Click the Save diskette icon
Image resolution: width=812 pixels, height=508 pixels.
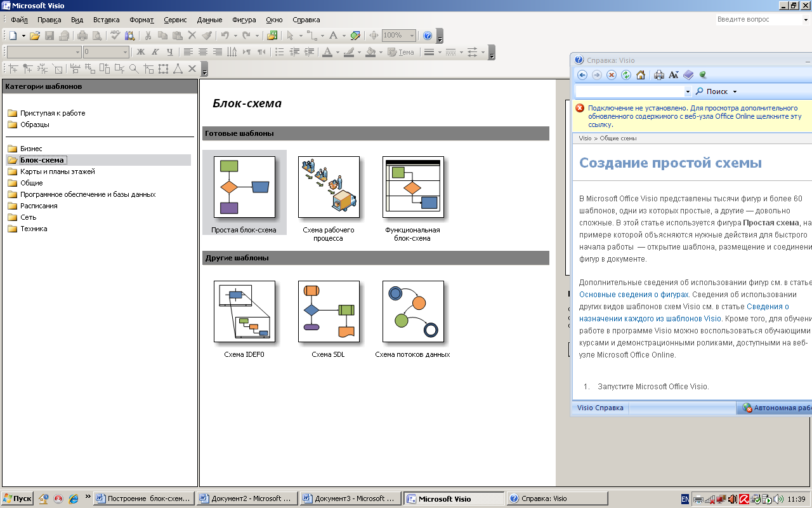coord(49,36)
